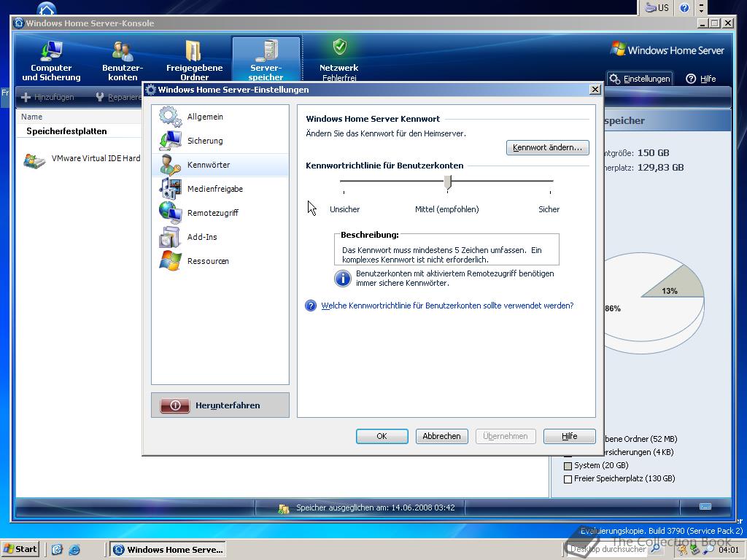Select the Allgemein settings category

pyautogui.click(x=220, y=117)
